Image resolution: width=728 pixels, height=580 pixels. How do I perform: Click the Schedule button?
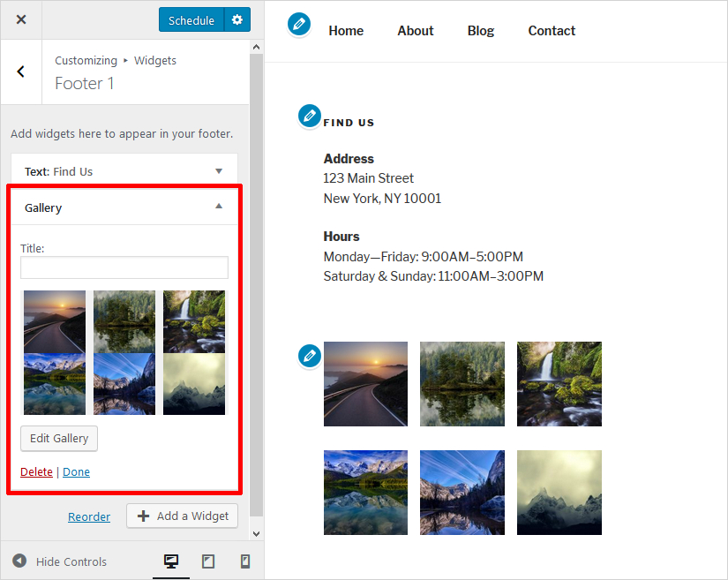(x=191, y=19)
